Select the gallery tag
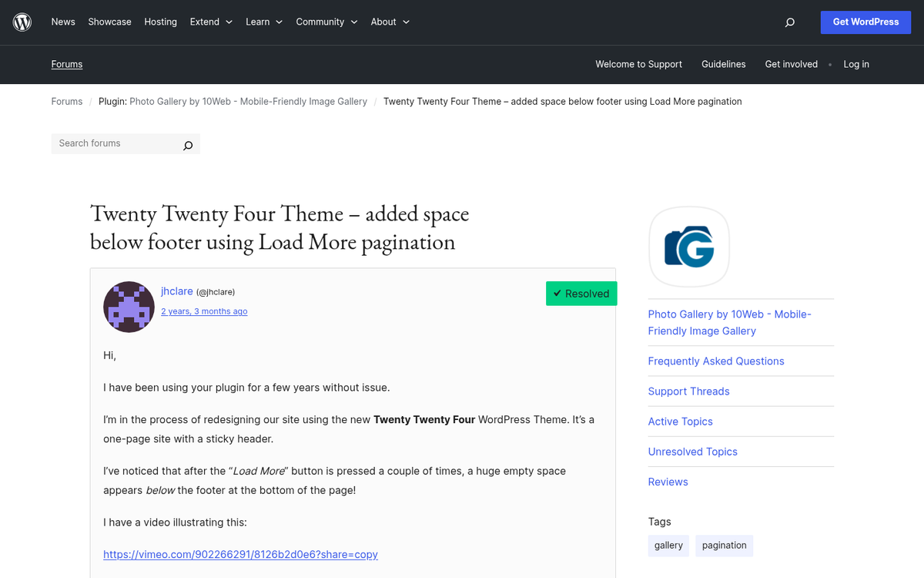This screenshot has height=578, width=924. (x=668, y=546)
